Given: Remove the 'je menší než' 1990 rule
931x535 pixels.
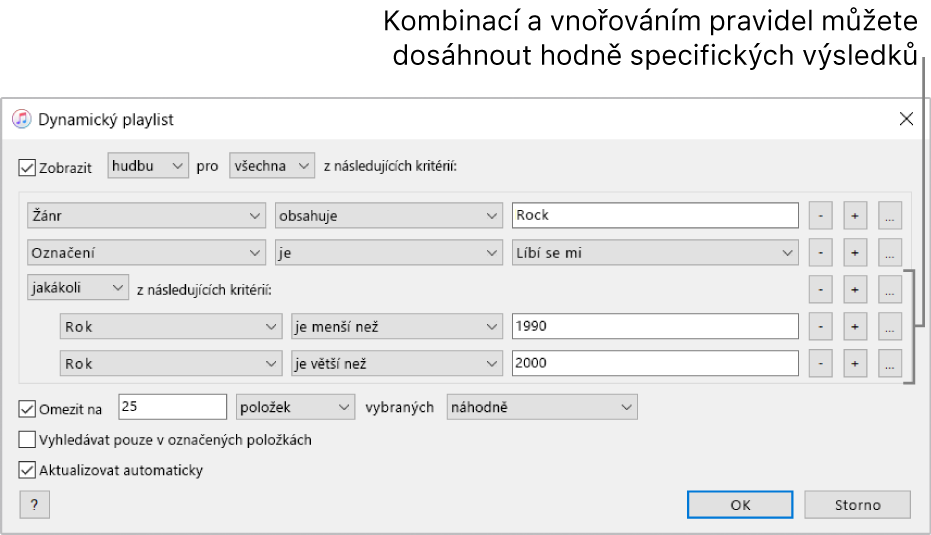Looking at the screenshot, I should tap(821, 327).
